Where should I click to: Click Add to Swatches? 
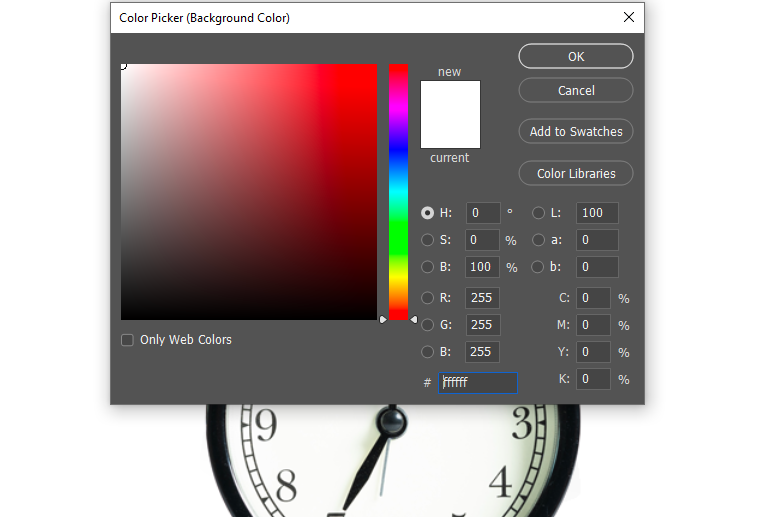coord(576,132)
